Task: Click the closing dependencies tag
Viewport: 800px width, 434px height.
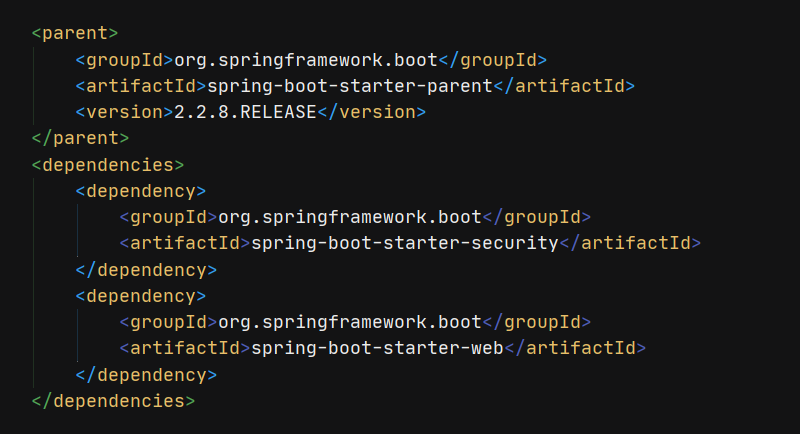Action: point(113,401)
